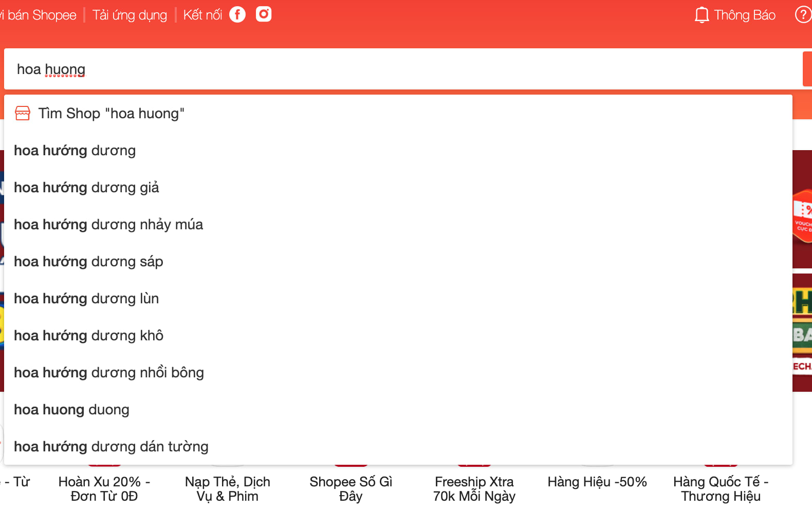This screenshot has height=510, width=812.
Task: Open seller channel link 'bán Shopee'
Action: [38, 15]
